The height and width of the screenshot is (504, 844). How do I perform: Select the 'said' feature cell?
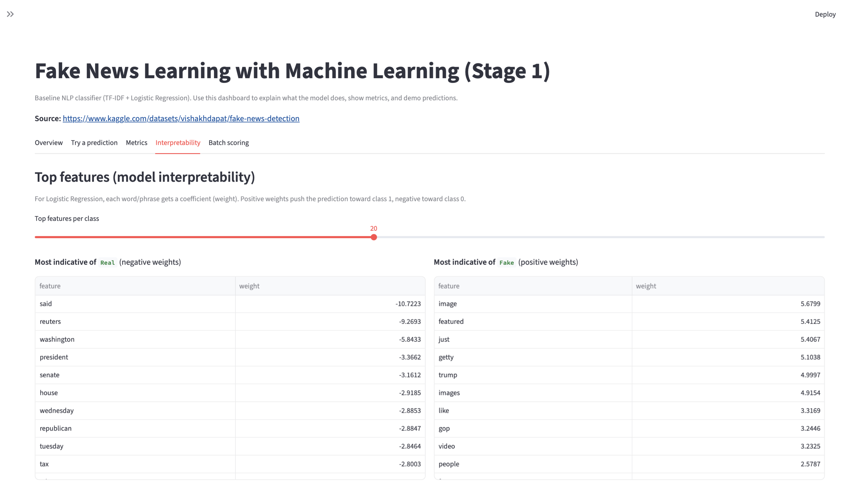135,304
